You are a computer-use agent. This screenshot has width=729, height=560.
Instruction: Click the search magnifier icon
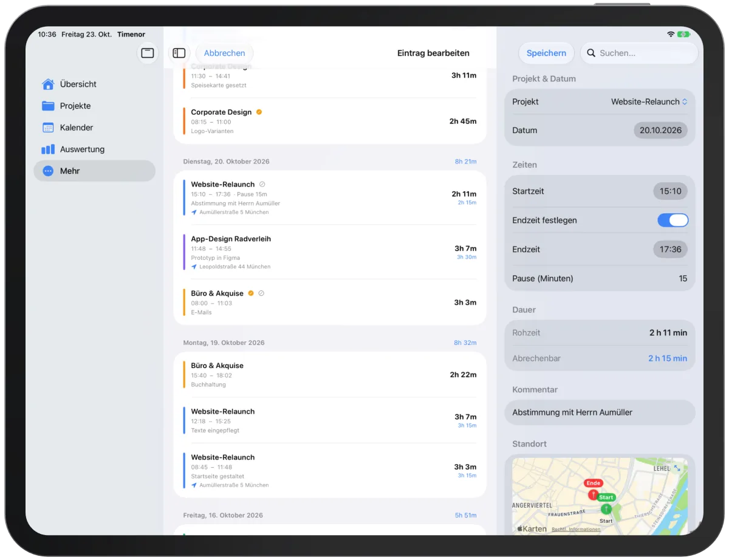point(591,53)
